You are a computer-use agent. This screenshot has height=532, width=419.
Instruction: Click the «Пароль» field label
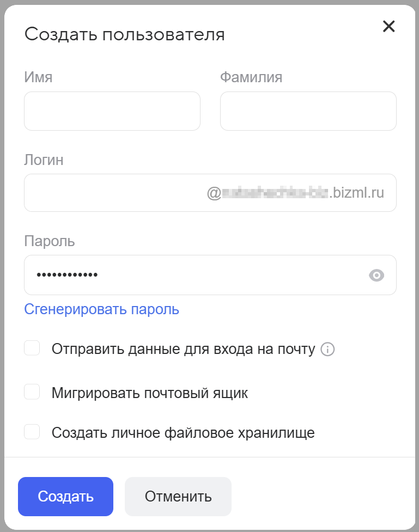tap(49, 241)
